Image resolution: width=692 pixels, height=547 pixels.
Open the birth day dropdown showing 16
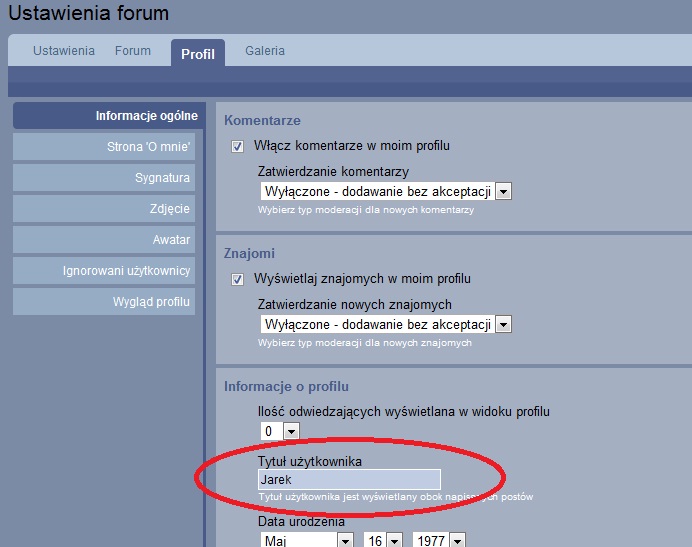[383, 540]
